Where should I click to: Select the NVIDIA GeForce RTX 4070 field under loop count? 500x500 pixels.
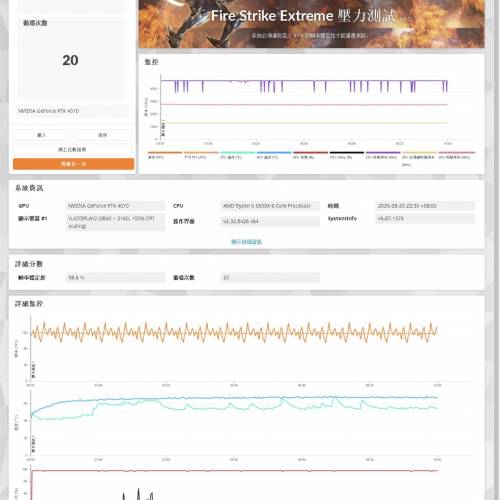[72, 111]
